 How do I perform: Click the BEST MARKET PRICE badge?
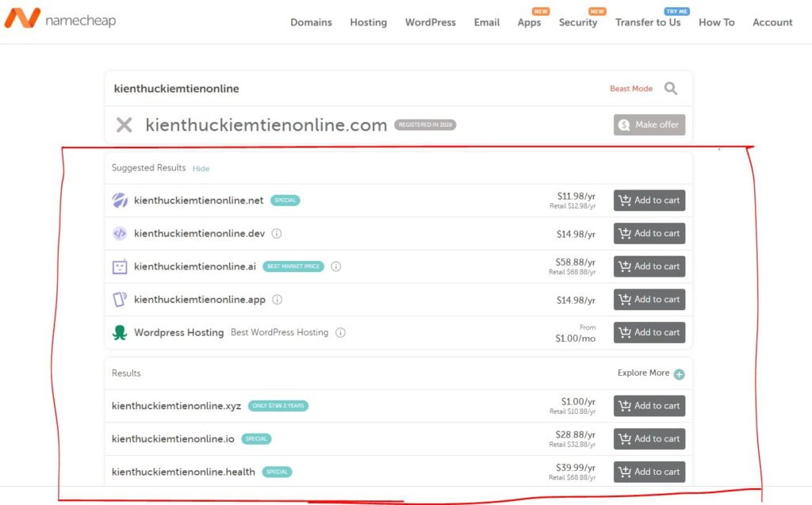pyautogui.click(x=293, y=266)
